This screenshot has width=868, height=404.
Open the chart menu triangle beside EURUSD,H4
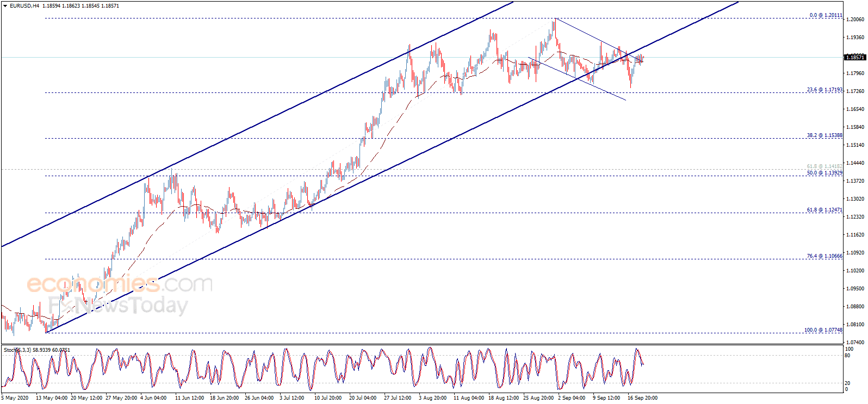click(5, 6)
